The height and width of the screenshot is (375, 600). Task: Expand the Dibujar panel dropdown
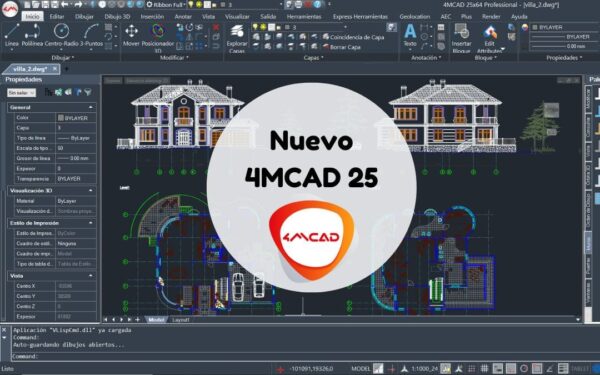pos(63,58)
